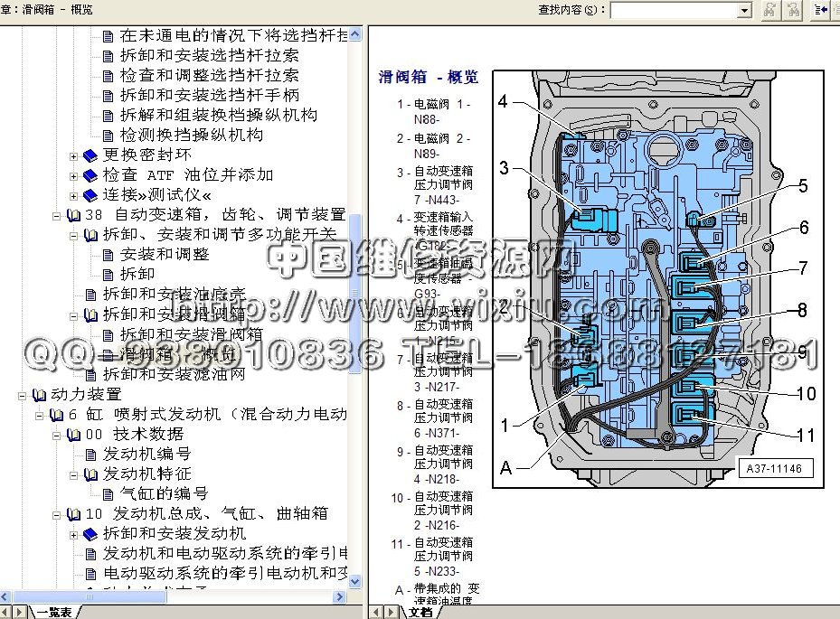Click page icon beside 发动机编号
Image resolution: width=840 pixels, height=619 pixels.
[x=90, y=454]
